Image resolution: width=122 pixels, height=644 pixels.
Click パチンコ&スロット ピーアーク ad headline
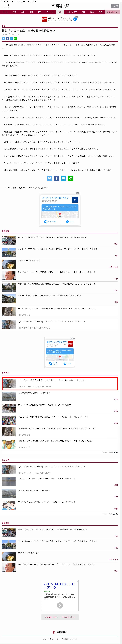tap(59, 586)
